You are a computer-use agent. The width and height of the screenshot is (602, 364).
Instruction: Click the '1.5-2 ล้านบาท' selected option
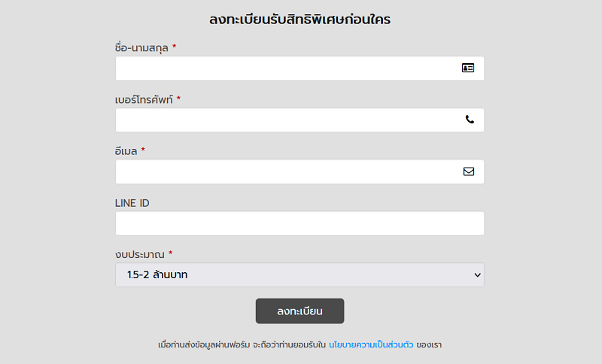click(158, 275)
